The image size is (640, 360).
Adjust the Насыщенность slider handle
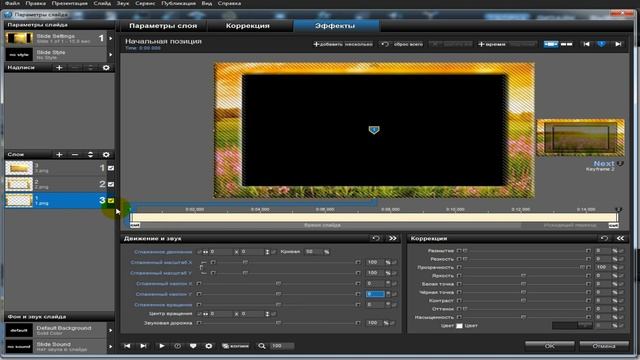point(523,317)
